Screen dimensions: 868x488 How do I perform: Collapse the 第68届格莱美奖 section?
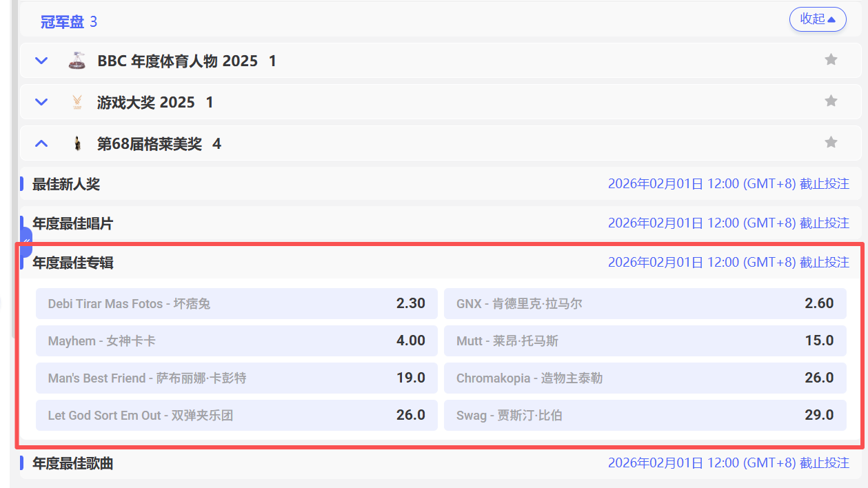click(41, 143)
